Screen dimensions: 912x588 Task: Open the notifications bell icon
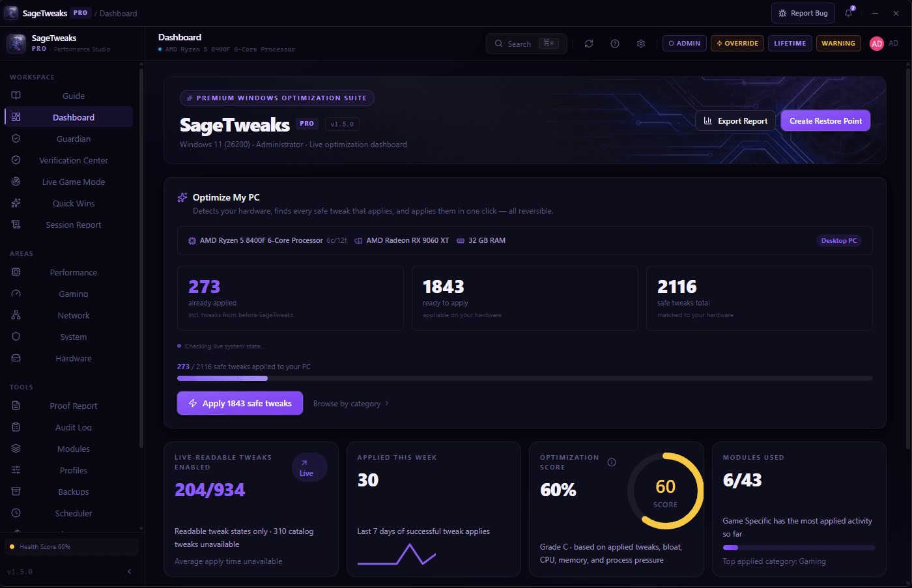(x=849, y=13)
